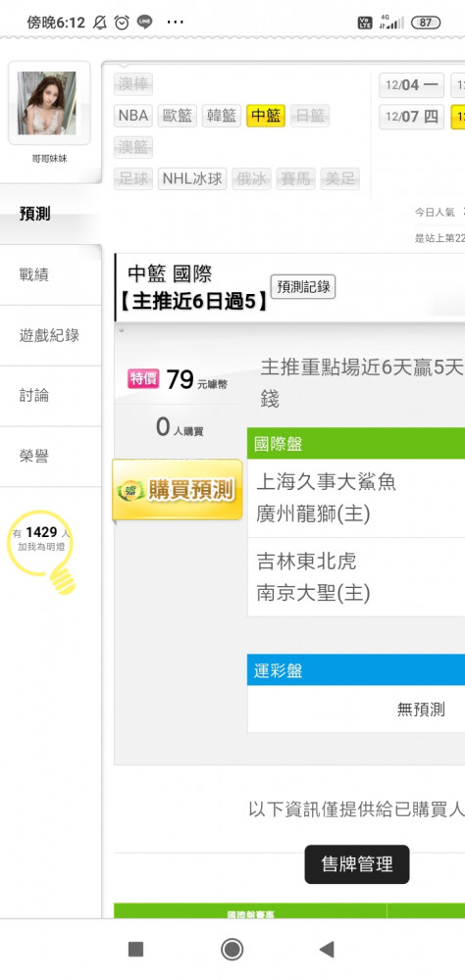Open the 預測記錄 button
Image resolution: width=465 pixels, height=980 pixels.
click(303, 287)
